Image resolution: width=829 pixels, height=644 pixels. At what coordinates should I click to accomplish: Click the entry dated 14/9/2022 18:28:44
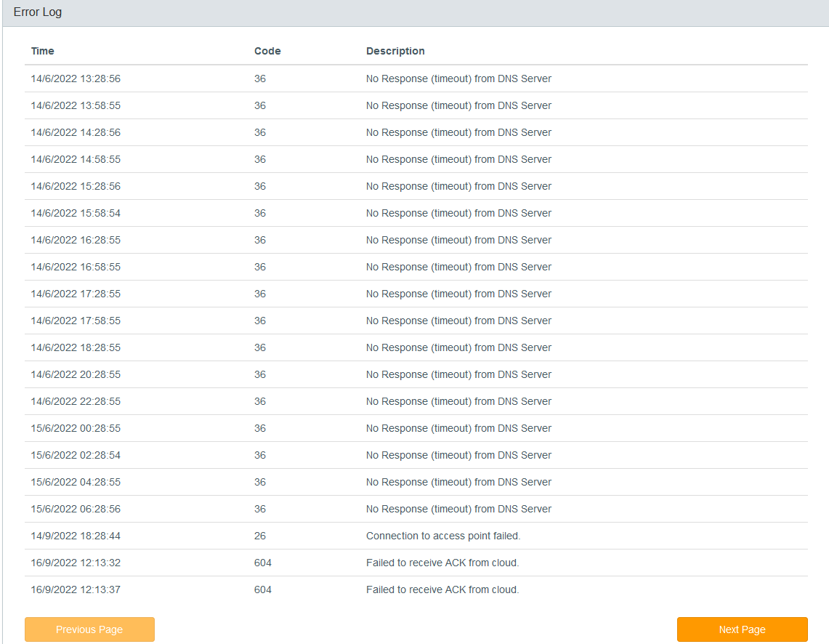point(416,536)
